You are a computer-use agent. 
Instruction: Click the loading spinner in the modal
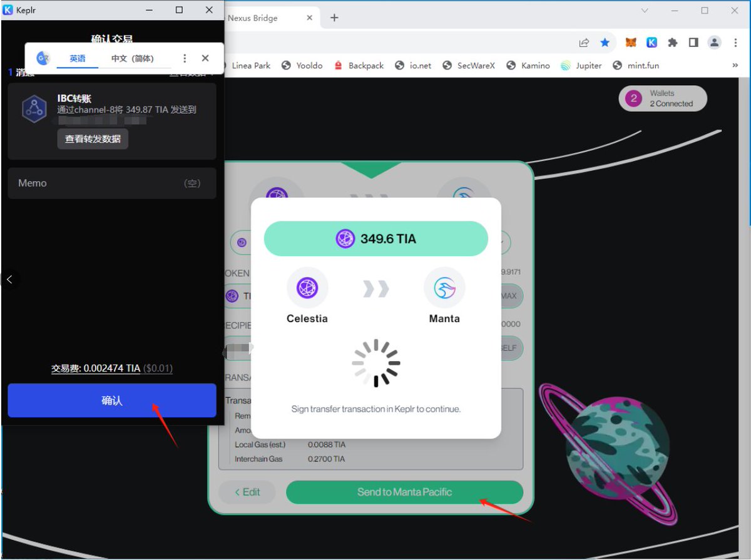pos(375,363)
